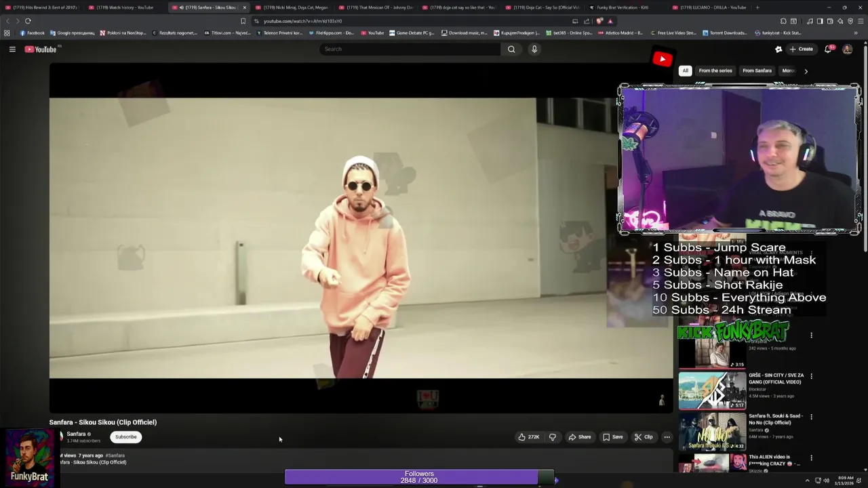This screenshot has width=868, height=488.
Task: Save the video to a playlist
Action: (612, 437)
